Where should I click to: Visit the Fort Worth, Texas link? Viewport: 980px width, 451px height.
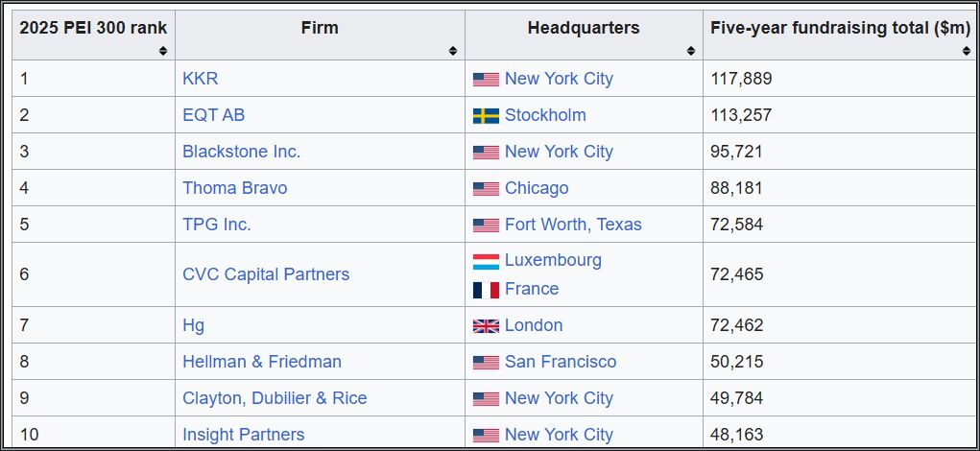[573, 225]
